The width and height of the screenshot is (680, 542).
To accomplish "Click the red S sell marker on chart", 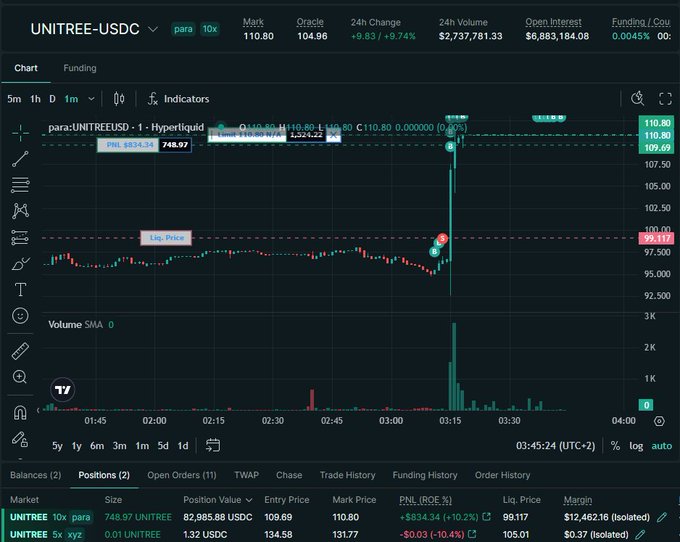I will click(442, 238).
